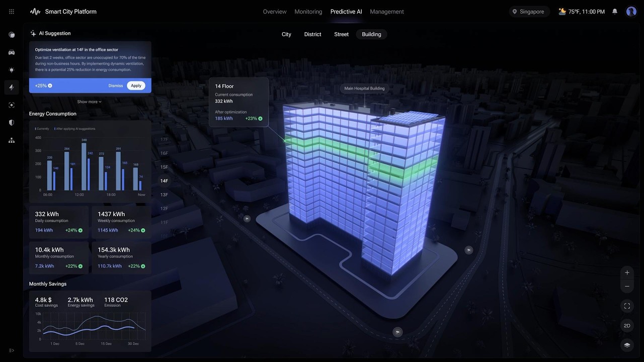The height and width of the screenshot is (362, 644).
Task: Open the map layers button
Action: [x=627, y=345]
